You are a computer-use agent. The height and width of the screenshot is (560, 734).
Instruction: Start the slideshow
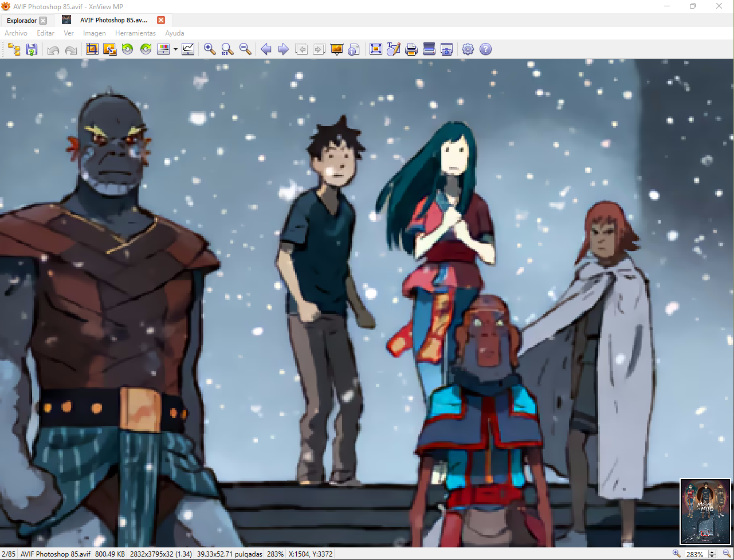[337, 49]
